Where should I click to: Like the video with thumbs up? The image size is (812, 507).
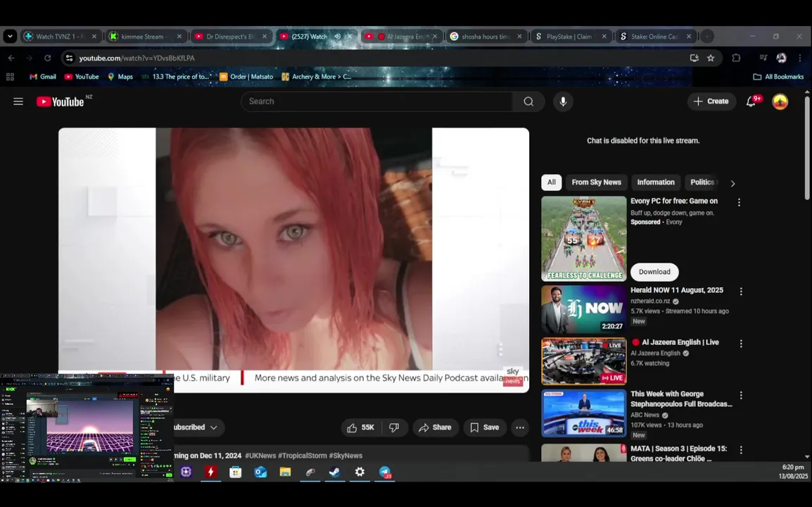pyautogui.click(x=361, y=427)
